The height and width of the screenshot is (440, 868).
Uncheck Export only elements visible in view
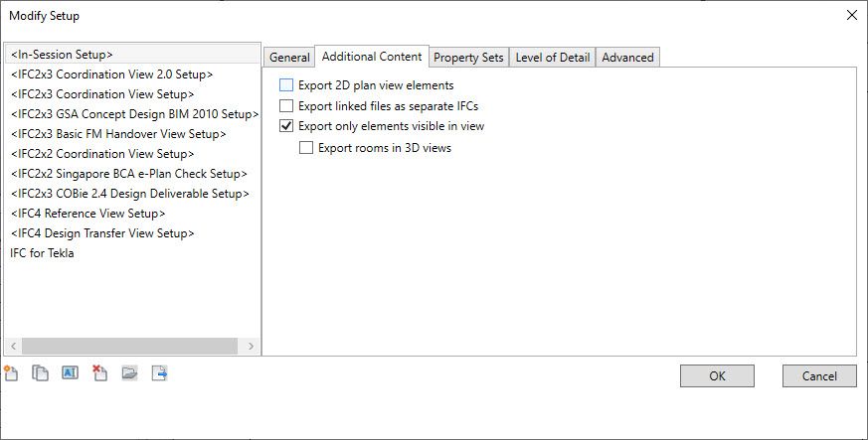pyautogui.click(x=286, y=126)
